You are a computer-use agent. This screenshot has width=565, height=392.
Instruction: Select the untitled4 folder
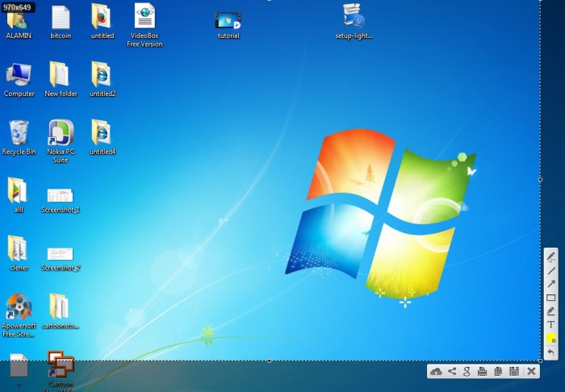103,137
